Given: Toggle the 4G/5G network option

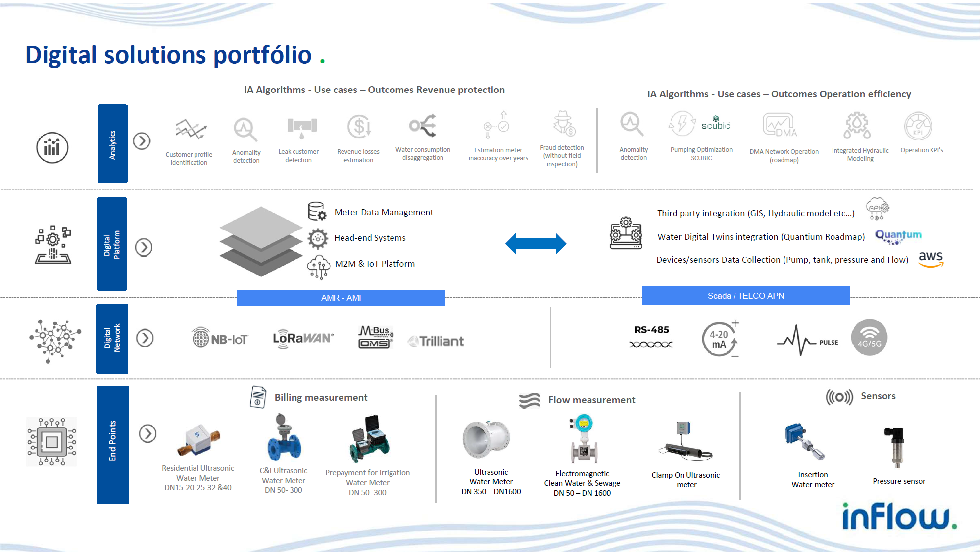Looking at the screenshot, I should [x=871, y=339].
